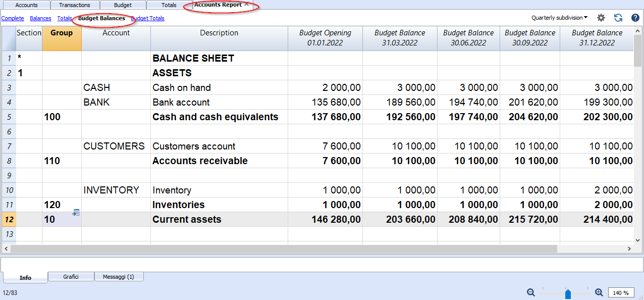Click the Account column header
The width and height of the screenshot is (644, 300).
coord(116,38)
